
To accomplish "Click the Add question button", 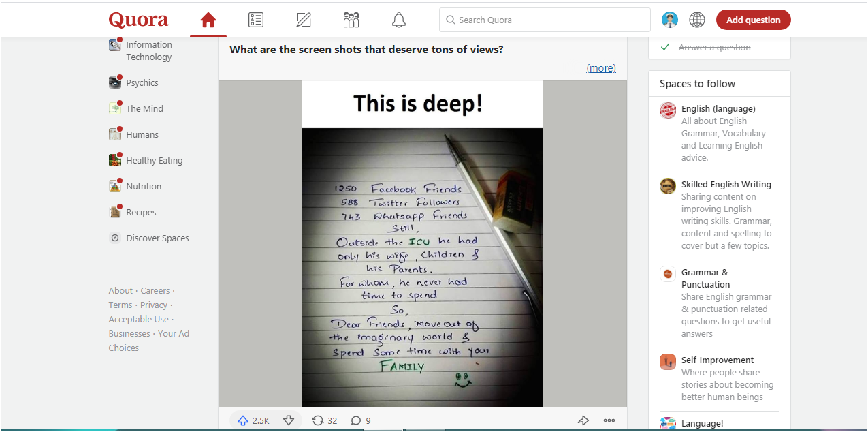I will pyautogui.click(x=753, y=20).
